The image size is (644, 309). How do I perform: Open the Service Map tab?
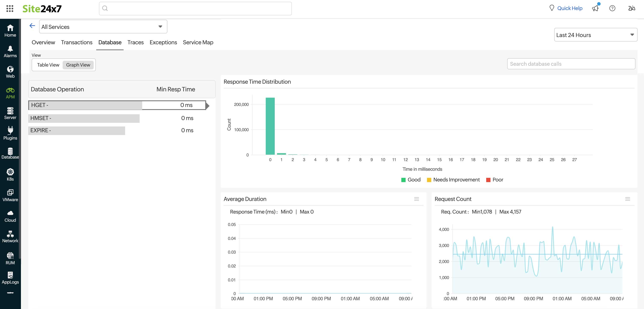pyautogui.click(x=198, y=42)
